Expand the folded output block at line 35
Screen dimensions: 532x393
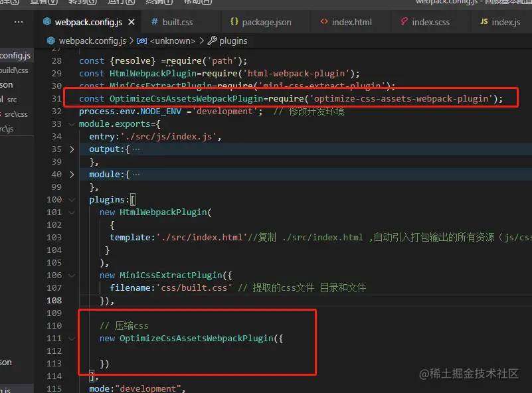coord(72,149)
